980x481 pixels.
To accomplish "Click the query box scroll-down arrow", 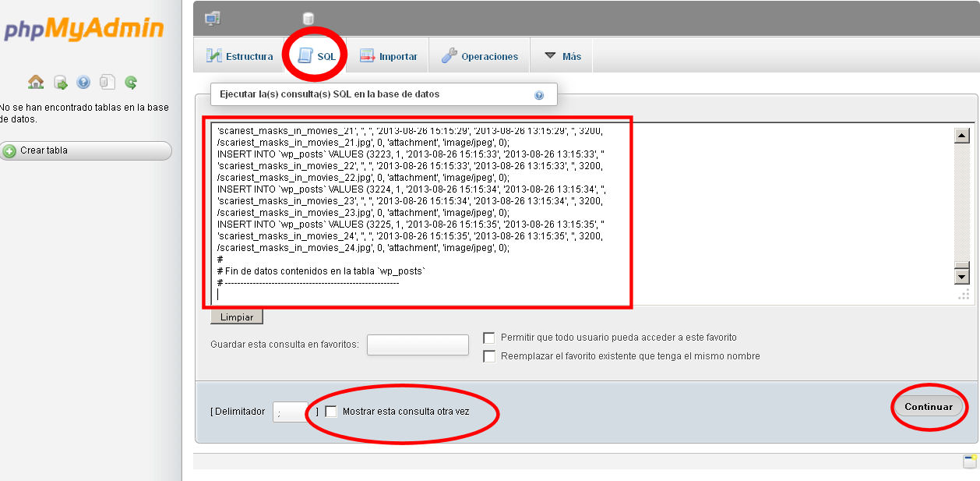I will (x=961, y=276).
